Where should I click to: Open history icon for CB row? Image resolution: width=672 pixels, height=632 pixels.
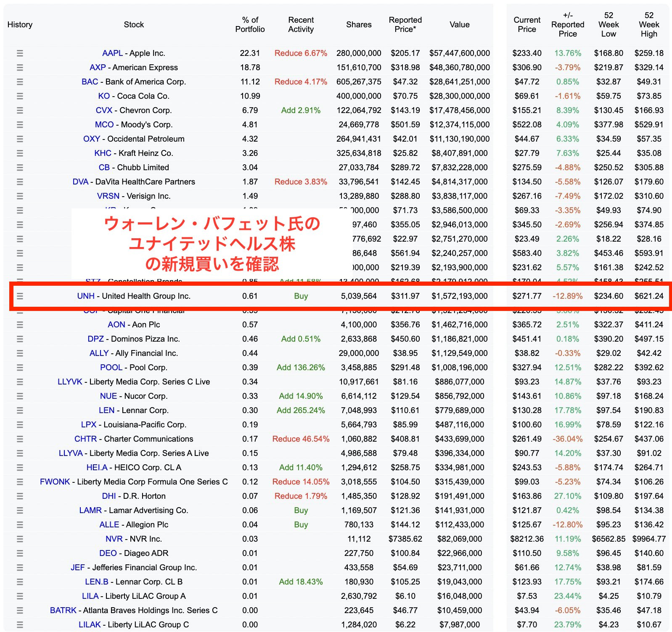(20, 168)
